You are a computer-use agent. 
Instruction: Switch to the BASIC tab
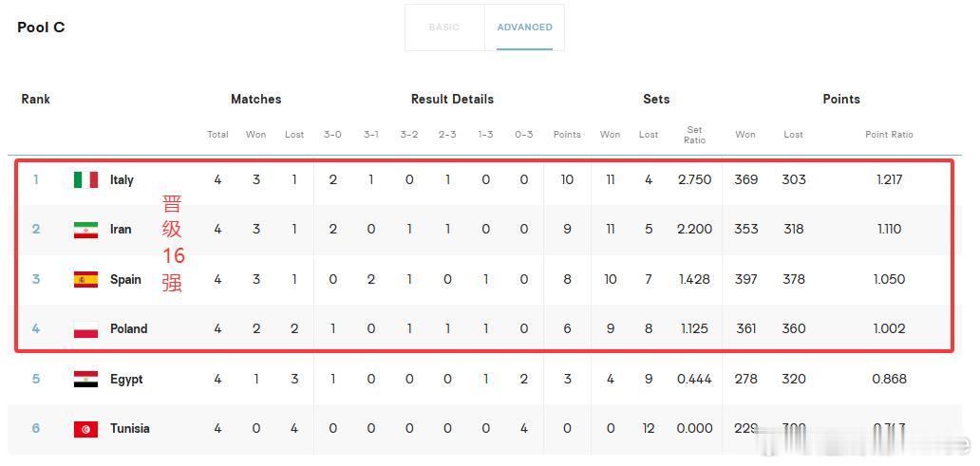point(444,28)
